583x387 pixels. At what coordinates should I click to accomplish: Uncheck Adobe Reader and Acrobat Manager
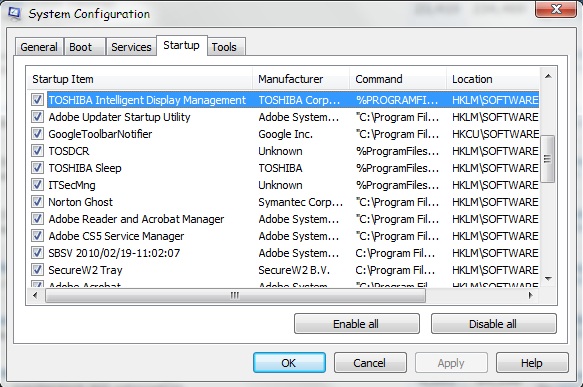(37, 219)
